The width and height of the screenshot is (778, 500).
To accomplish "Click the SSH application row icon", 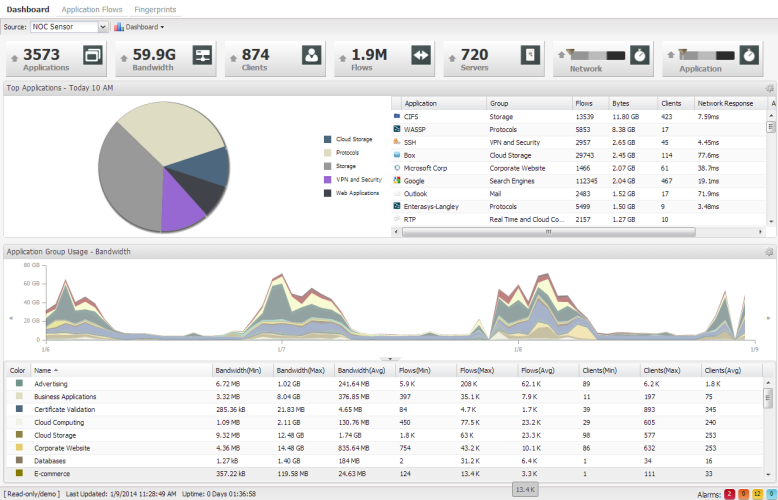I will pyautogui.click(x=397, y=142).
